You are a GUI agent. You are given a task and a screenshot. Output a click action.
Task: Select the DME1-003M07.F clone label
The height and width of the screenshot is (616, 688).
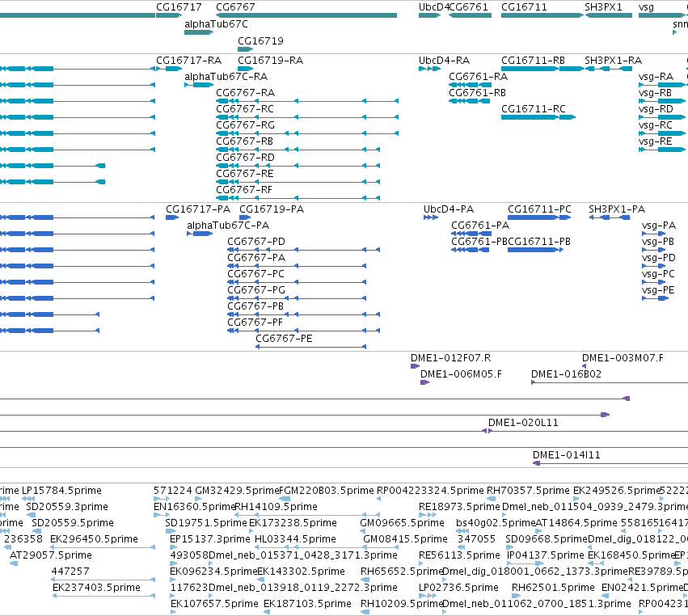(623, 358)
